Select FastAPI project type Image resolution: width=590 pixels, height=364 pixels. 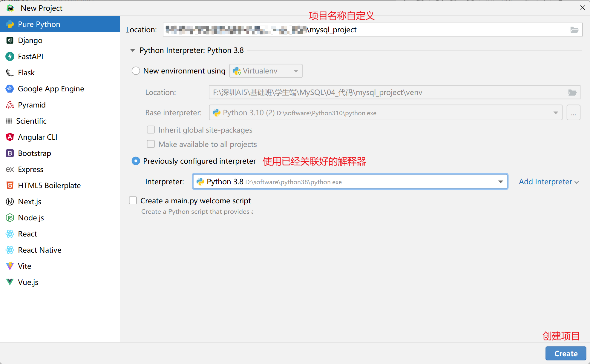click(x=60, y=56)
